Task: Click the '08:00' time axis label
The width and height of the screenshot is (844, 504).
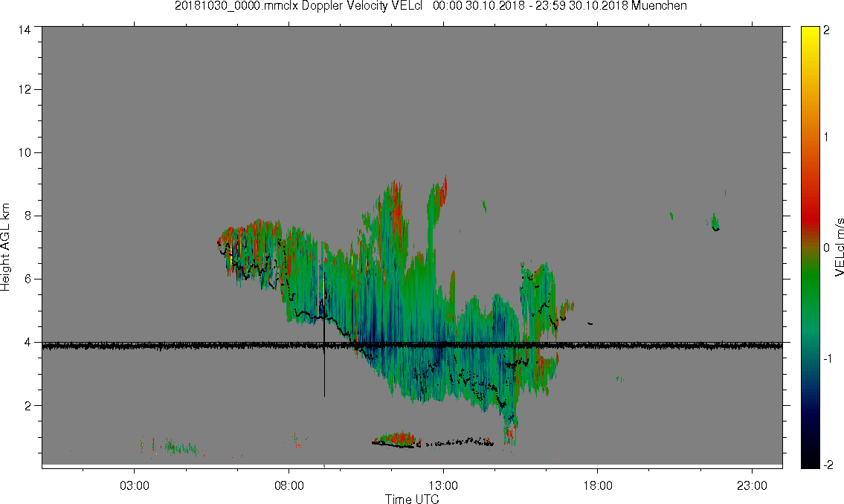Action: click(x=289, y=485)
